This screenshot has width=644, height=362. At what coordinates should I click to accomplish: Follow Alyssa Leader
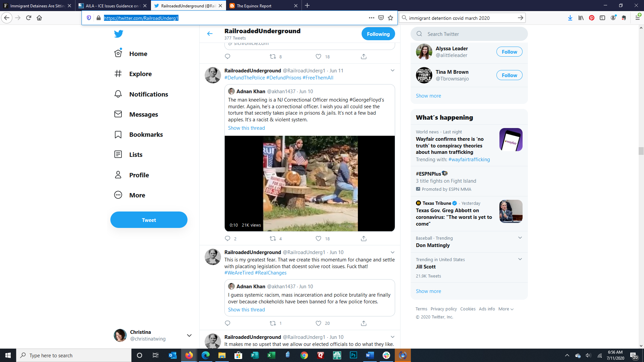(x=509, y=52)
